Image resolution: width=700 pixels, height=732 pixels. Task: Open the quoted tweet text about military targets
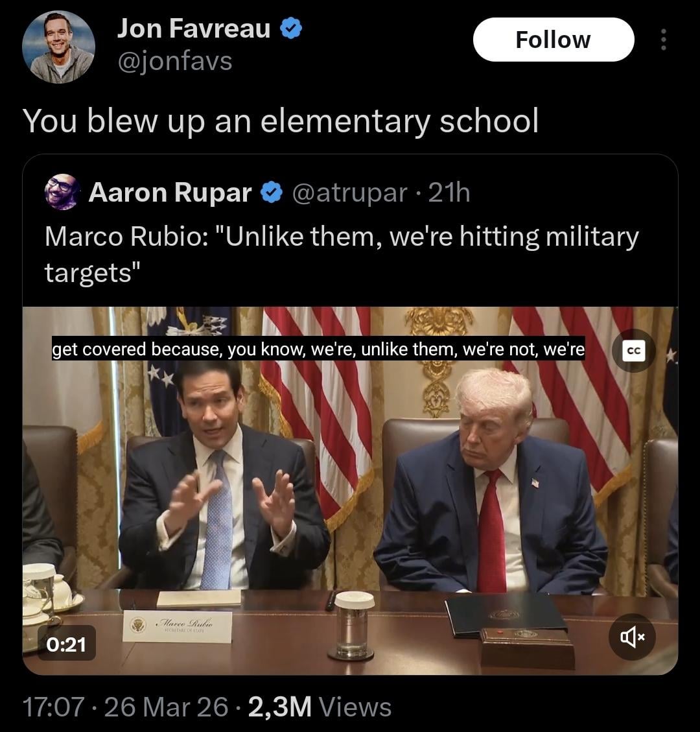click(341, 254)
